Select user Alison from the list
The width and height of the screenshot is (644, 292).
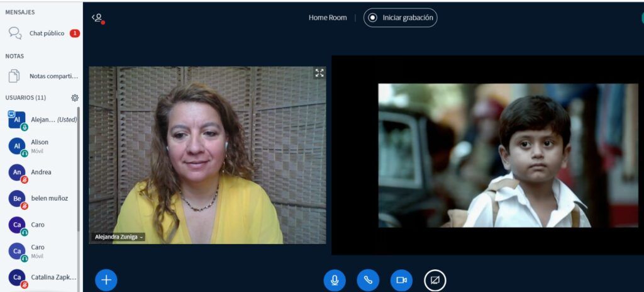(x=40, y=146)
